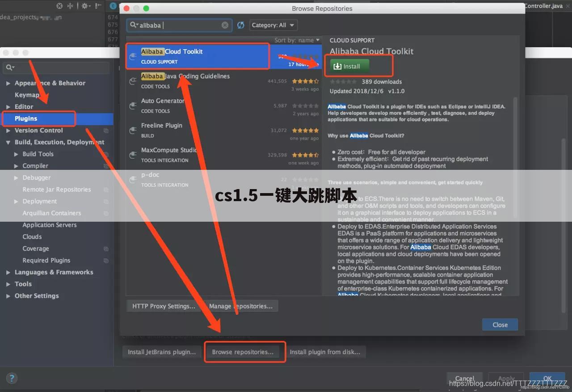
Task: Click Install JetBrains plugin... button
Action: [162, 352]
